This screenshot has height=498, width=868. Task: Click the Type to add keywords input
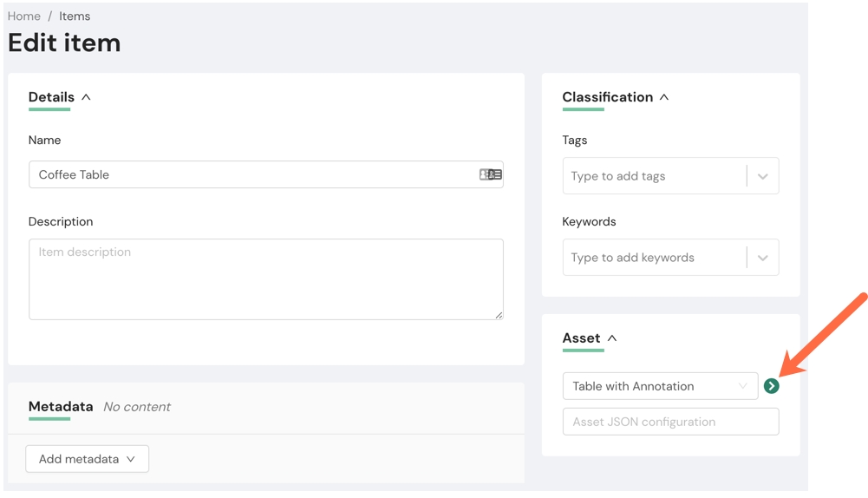pos(654,258)
